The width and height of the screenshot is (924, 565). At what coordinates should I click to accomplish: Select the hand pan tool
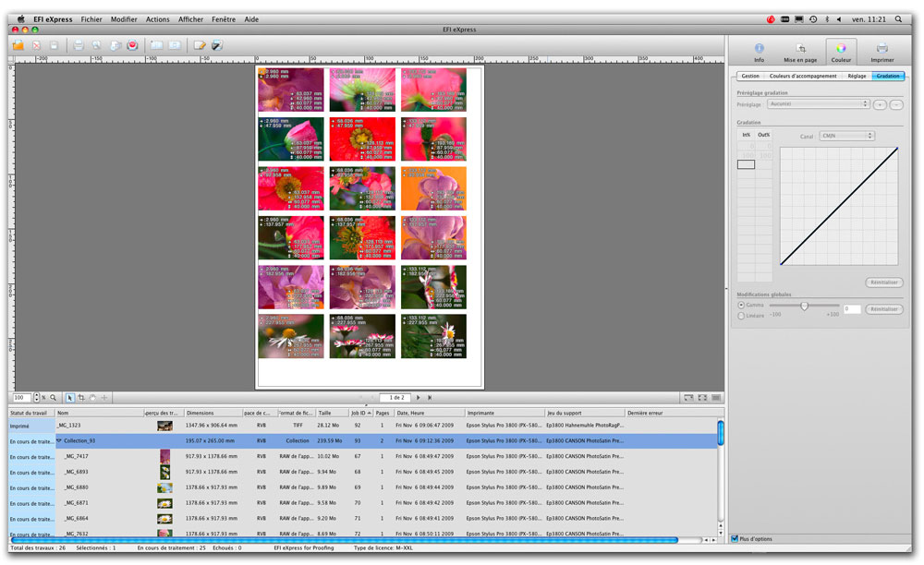[92, 398]
